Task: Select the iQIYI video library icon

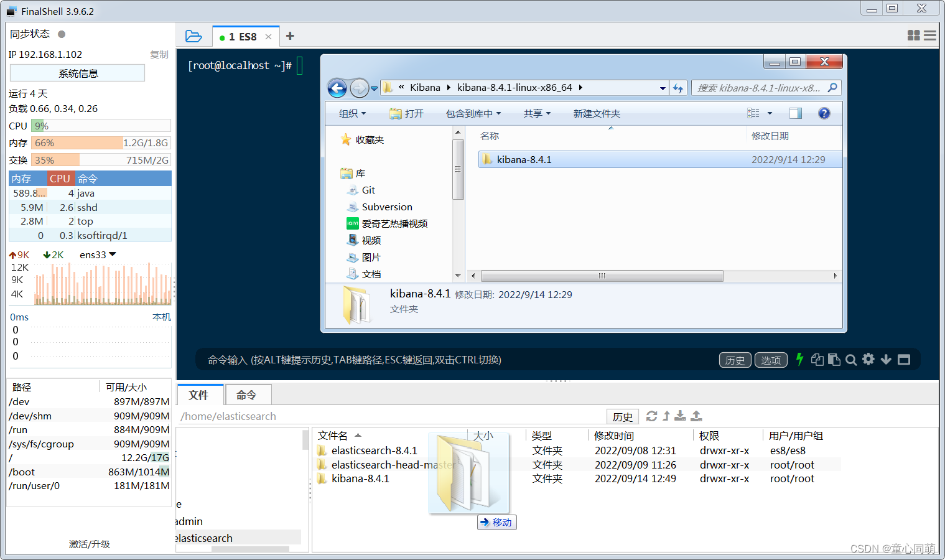Action: (x=352, y=223)
